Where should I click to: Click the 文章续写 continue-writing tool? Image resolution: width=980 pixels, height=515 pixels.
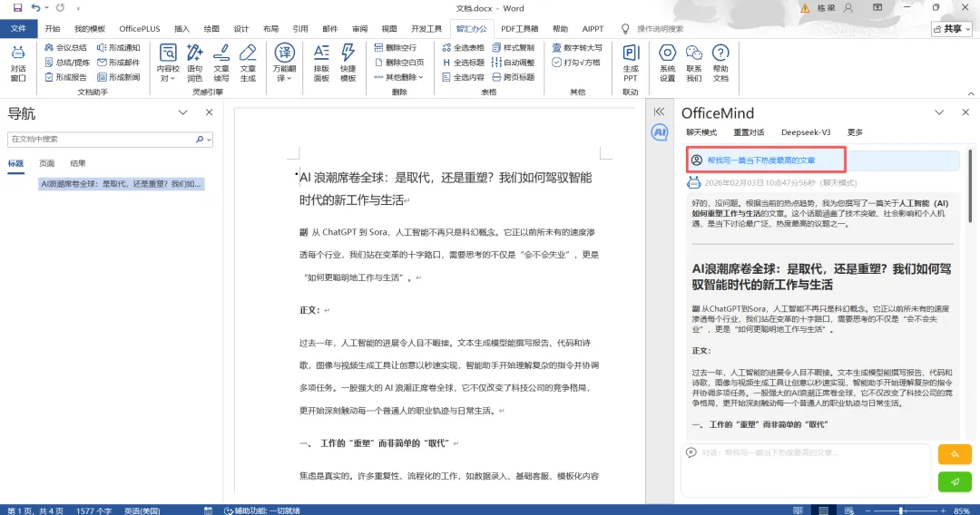click(x=221, y=63)
